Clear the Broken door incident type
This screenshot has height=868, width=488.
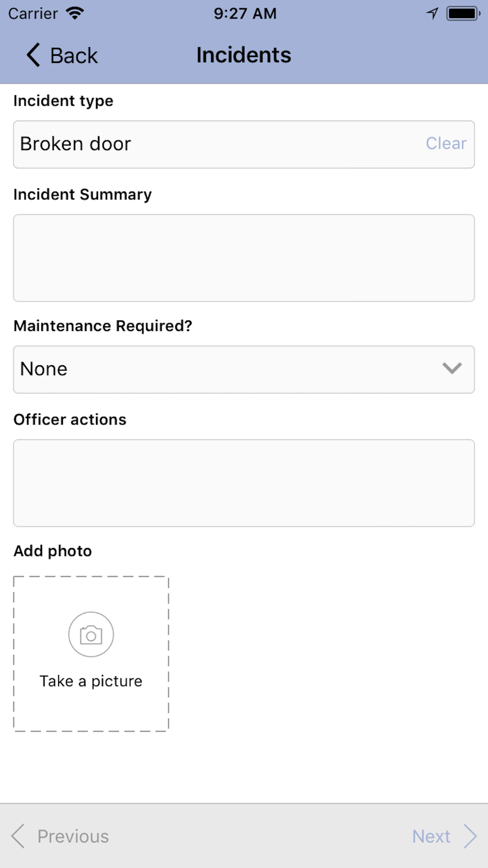tap(446, 144)
